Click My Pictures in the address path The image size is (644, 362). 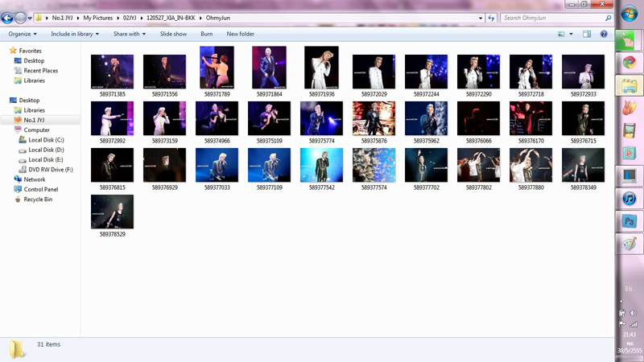pyautogui.click(x=97, y=18)
